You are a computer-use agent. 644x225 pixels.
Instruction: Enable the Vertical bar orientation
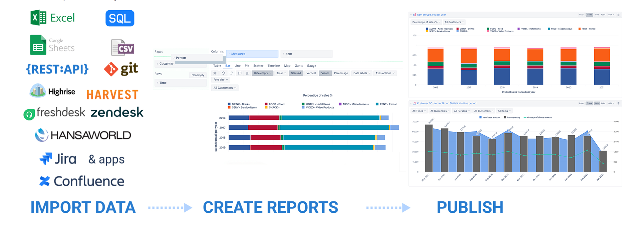[311, 73]
